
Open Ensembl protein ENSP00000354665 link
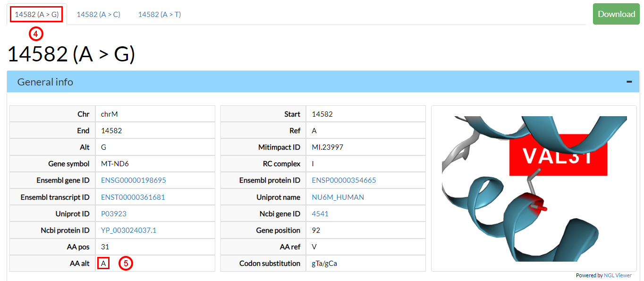344,180
